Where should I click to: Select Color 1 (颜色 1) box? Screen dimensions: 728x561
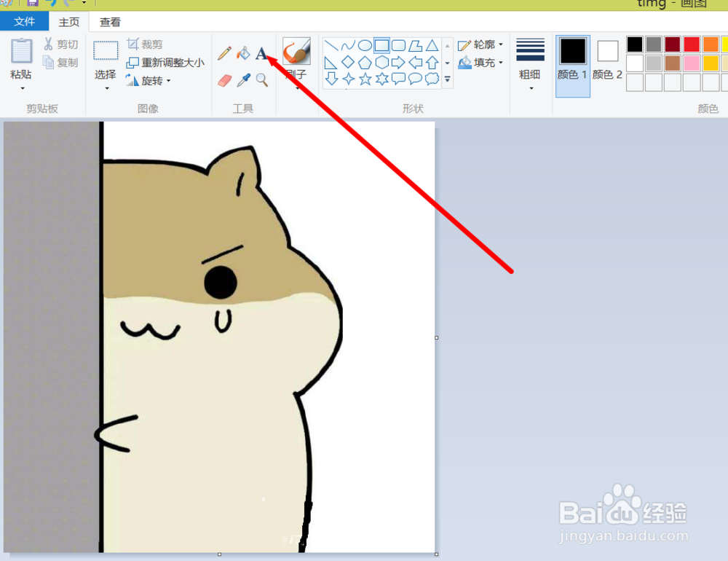pos(572,66)
